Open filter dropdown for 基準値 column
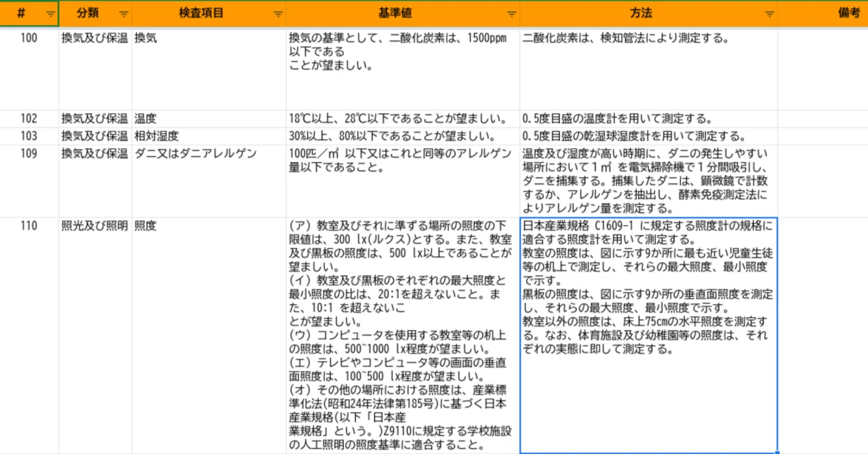 tap(511, 14)
